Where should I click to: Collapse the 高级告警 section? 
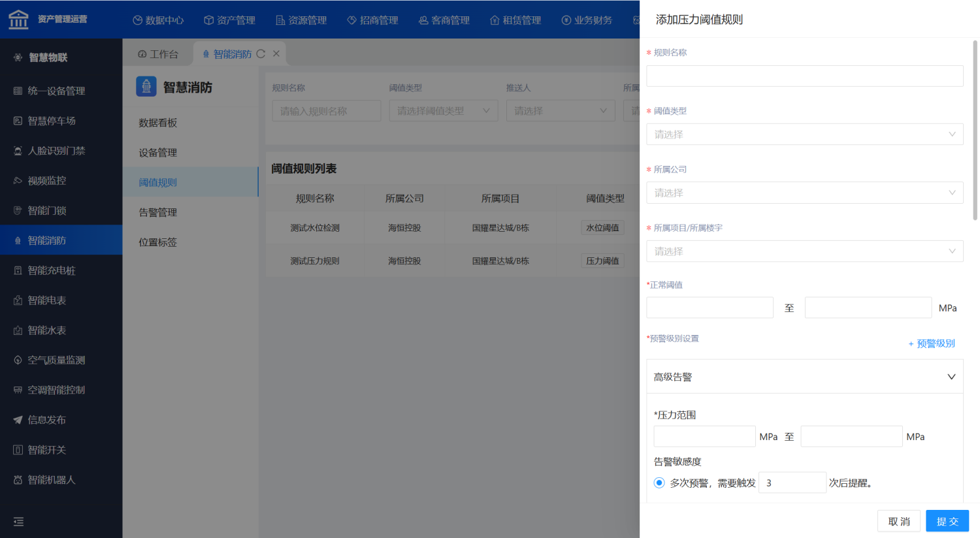coord(951,377)
